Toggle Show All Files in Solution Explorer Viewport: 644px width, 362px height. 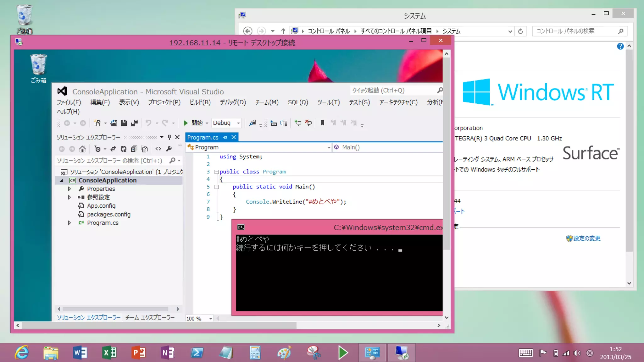point(144,149)
